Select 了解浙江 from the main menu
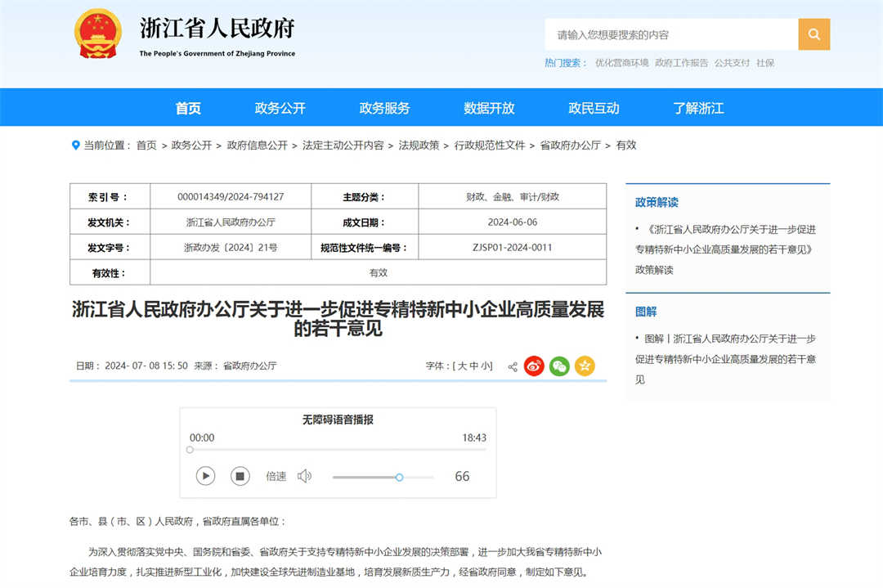Image resolution: width=883 pixels, height=588 pixels. click(698, 108)
